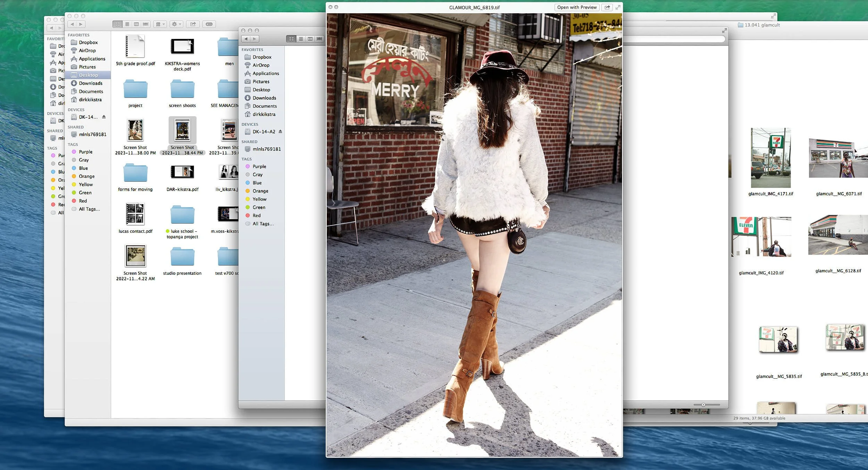The image size is (868, 470).
Task: Click the Share icon in the Quick Look titlebar
Action: tap(607, 7)
